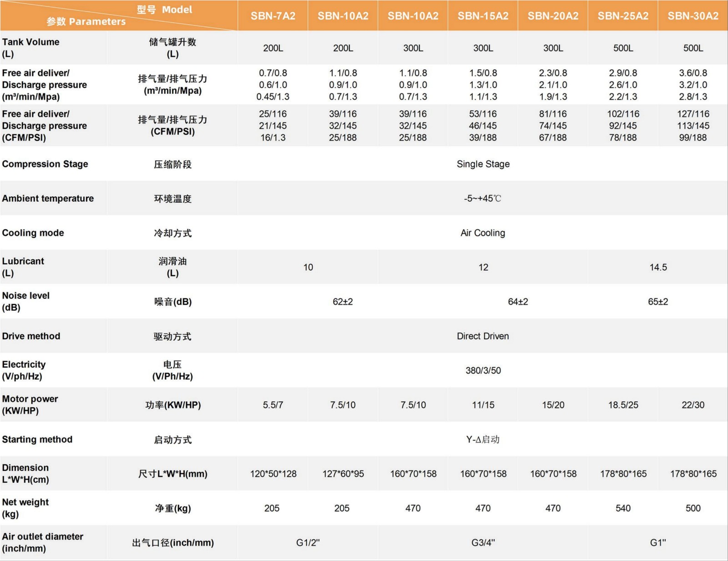Click the lubricant value '12'
The height and width of the screenshot is (561, 728).
[x=483, y=267]
